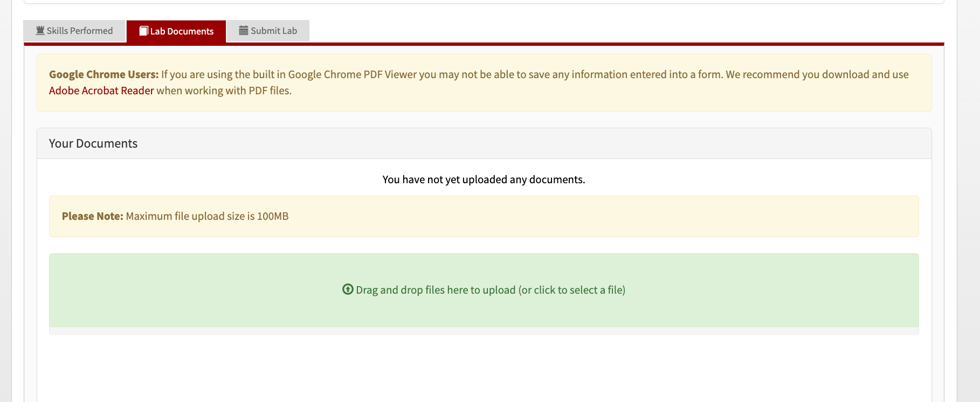
Task: Open the Adobe Acrobat Reader link
Action: tap(101, 91)
